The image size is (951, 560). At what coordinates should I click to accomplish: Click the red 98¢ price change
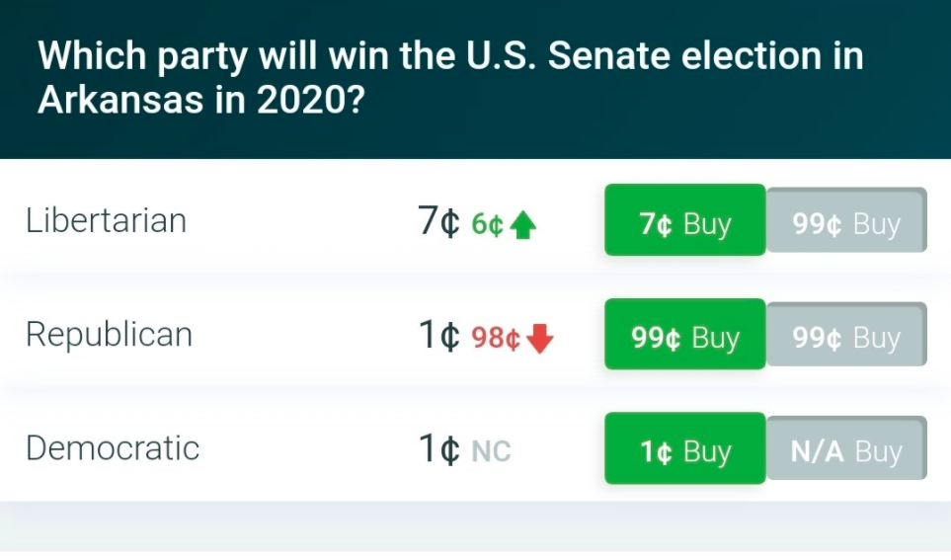click(x=496, y=339)
